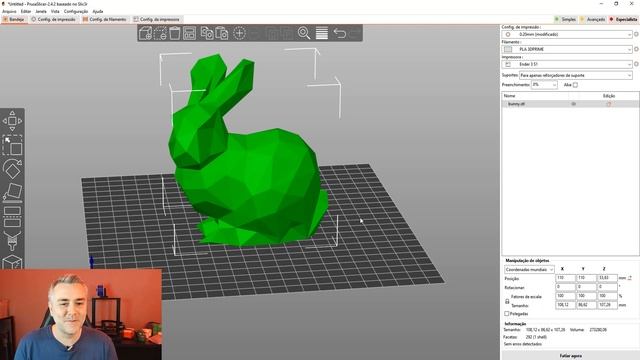
Task: Click the Fatores de escala X field
Action: pyautogui.click(x=565, y=296)
